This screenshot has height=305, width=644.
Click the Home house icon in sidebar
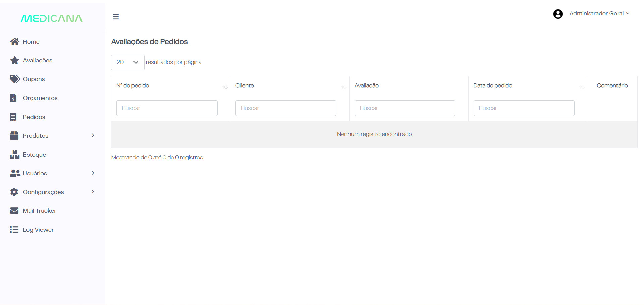point(14,42)
